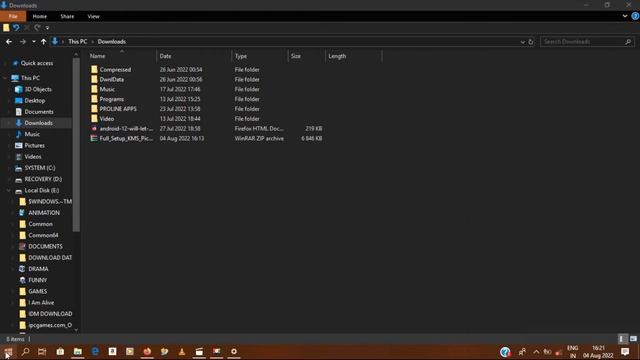Open the File ribbon tab

[x=13, y=16]
